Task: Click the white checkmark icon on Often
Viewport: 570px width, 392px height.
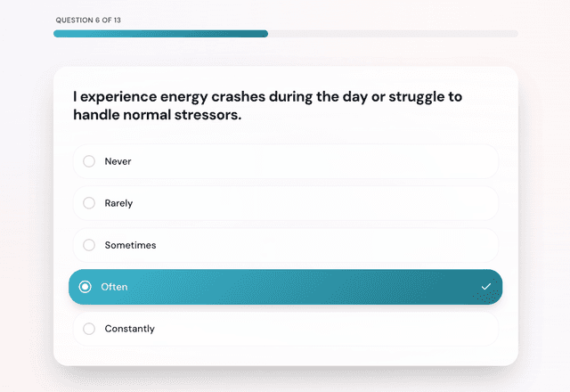Action: pos(485,287)
